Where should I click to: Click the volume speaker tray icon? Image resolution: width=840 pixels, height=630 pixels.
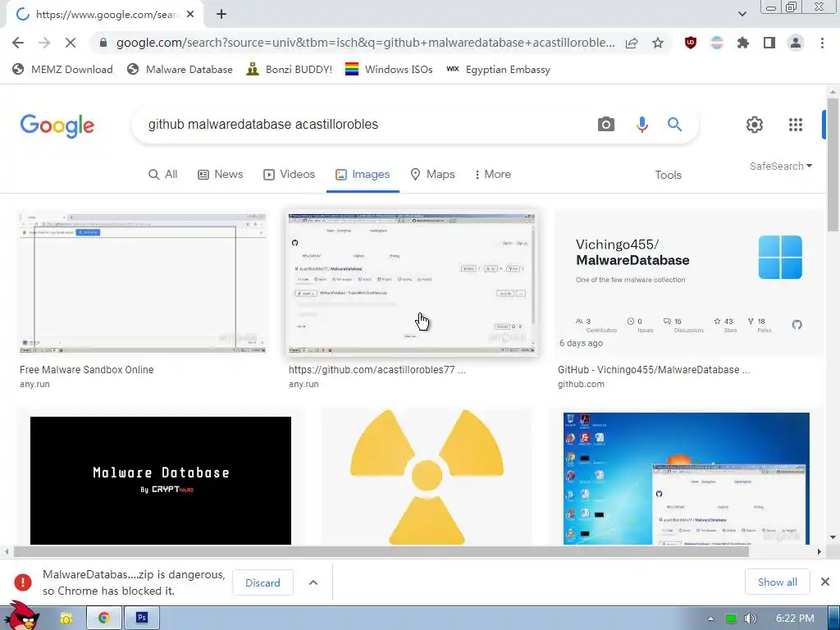pos(750,619)
